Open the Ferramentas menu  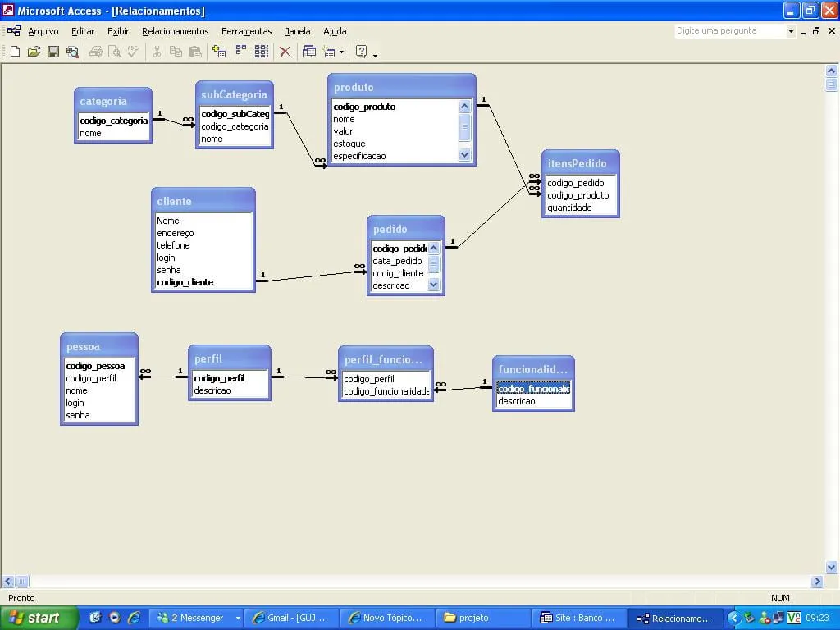[246, 31]
